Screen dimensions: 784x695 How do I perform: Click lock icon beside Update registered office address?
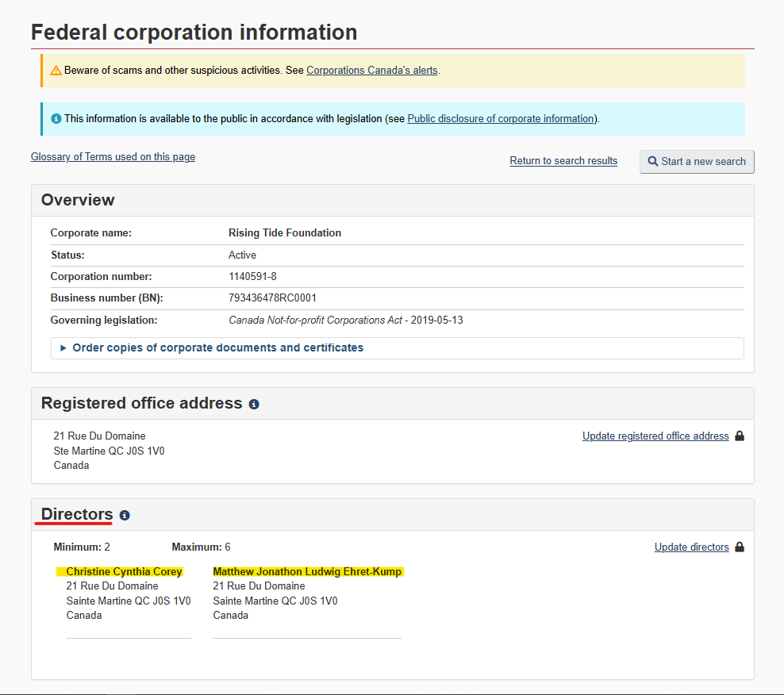[x=740, y=436]
